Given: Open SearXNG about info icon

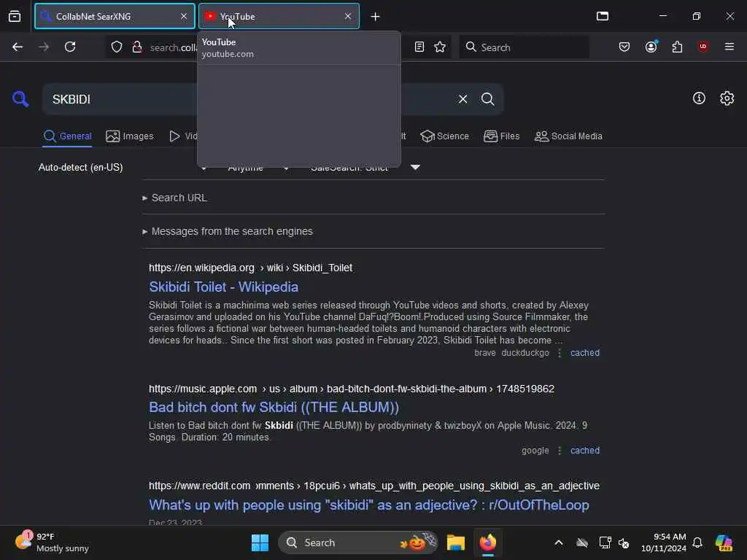Looking at the screenshot, I should (699, 98).
